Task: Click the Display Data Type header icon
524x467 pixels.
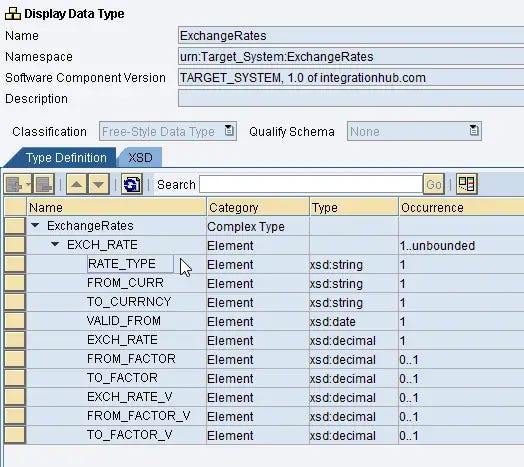Action: [x=13, y=14]
